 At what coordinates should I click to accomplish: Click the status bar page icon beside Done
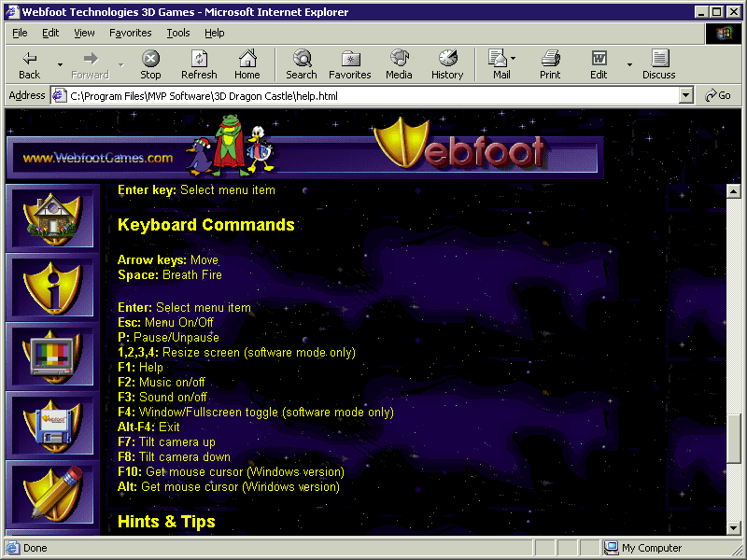[13, 548]
